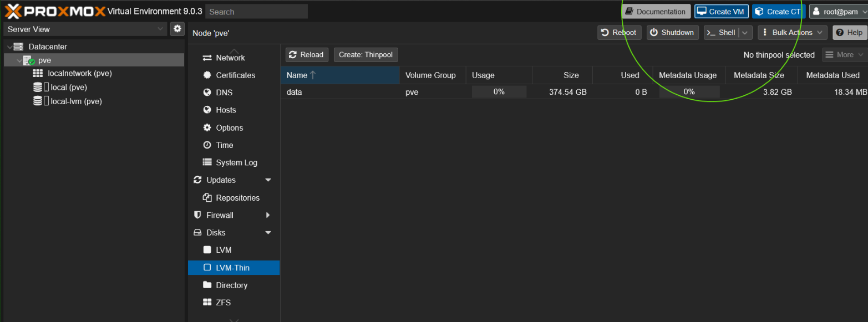Open the node Shell
The image size is (868, 322).
722,33
